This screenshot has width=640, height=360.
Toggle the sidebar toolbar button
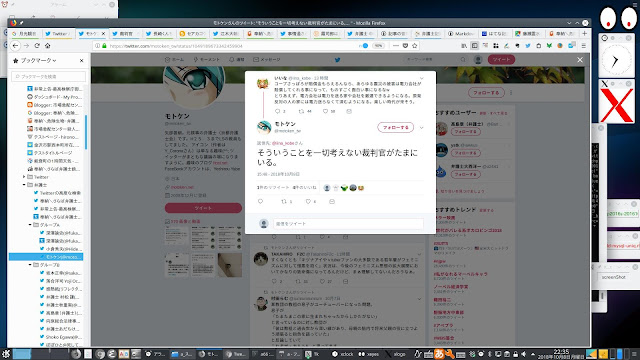tap(475, 46)
